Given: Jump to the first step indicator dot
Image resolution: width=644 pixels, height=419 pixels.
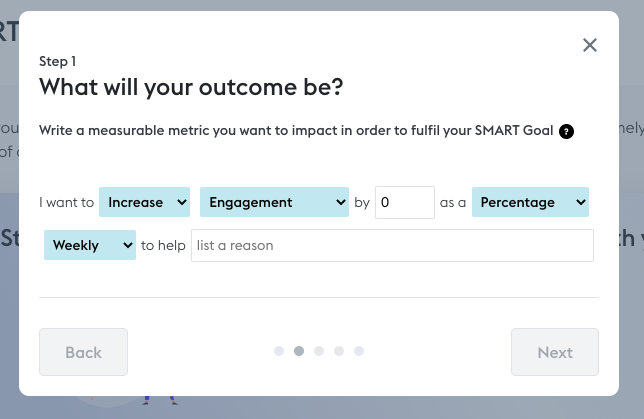Looking at the screenshot, I should [279, 351].
